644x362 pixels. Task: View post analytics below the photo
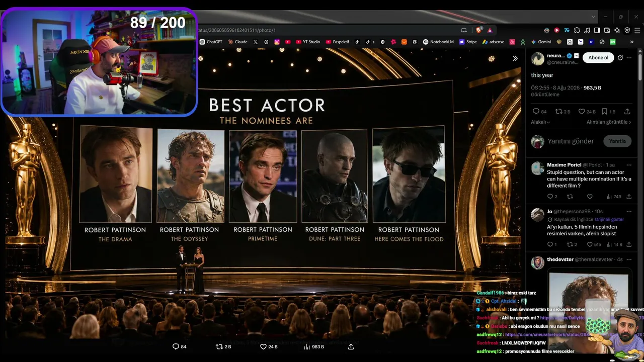click(x=314, y=346)
